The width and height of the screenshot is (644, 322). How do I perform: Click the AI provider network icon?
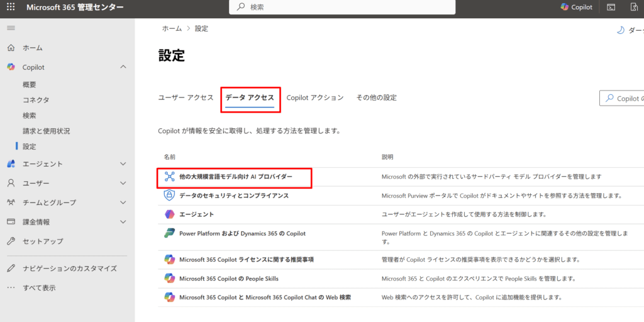pyautogui.click(x=169, y=177)
